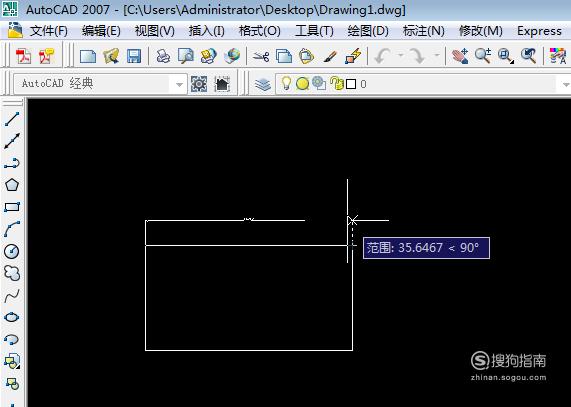The height and width of the screenshot is (407, 571).
Task: Expand the AutoCAD 经典 workspace dropdown
Action: (x=179, y=84)
